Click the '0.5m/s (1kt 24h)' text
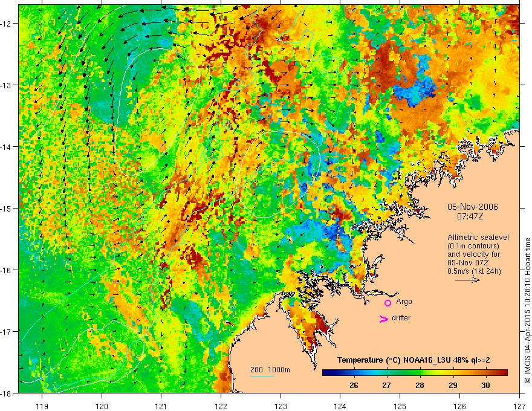The height and width of the screenshot is (411, 532). 474,271
